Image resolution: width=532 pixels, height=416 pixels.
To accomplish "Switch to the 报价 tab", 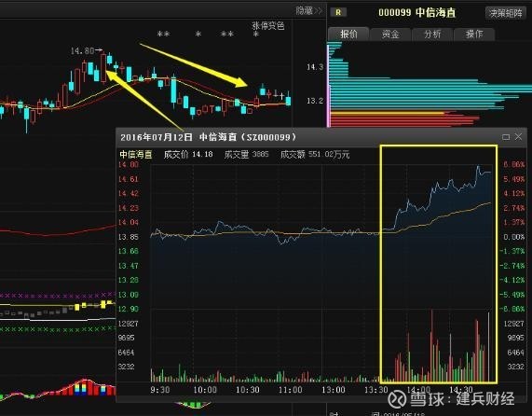I will [x=348, y=34].
